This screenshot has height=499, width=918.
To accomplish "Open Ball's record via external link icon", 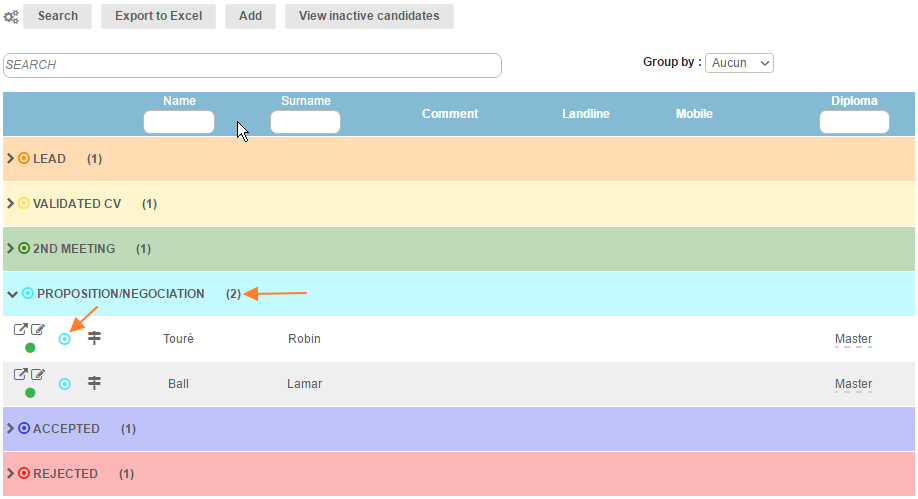I will 20,375.
